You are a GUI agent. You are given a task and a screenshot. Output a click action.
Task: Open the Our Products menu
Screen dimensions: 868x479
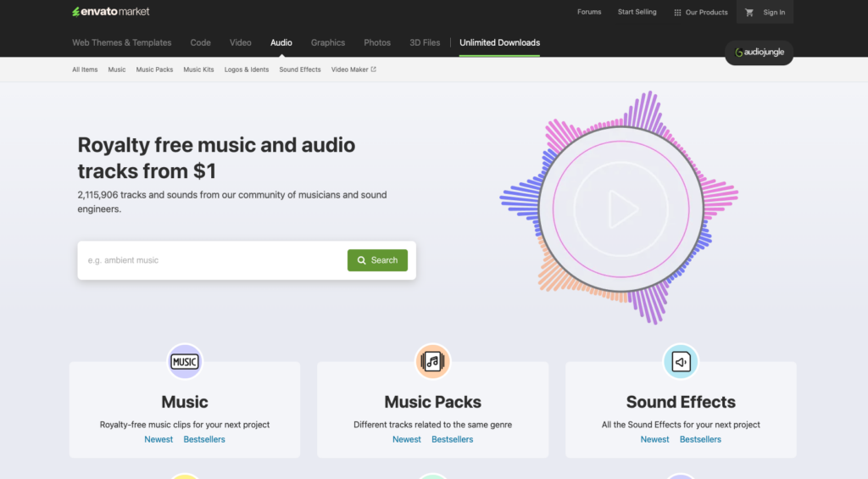coord(701,12)
